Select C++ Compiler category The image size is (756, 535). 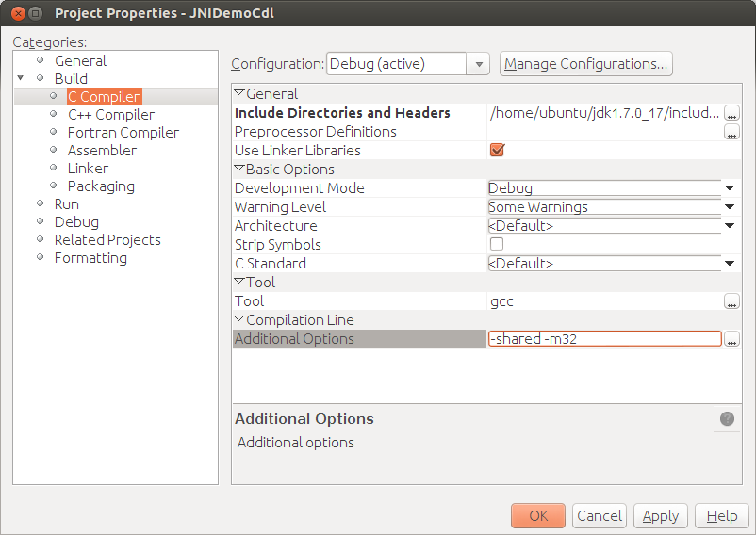coord(110,114)
